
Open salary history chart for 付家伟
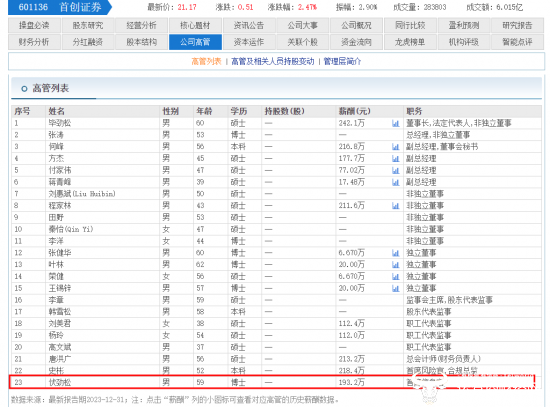[x=396, y=171]
